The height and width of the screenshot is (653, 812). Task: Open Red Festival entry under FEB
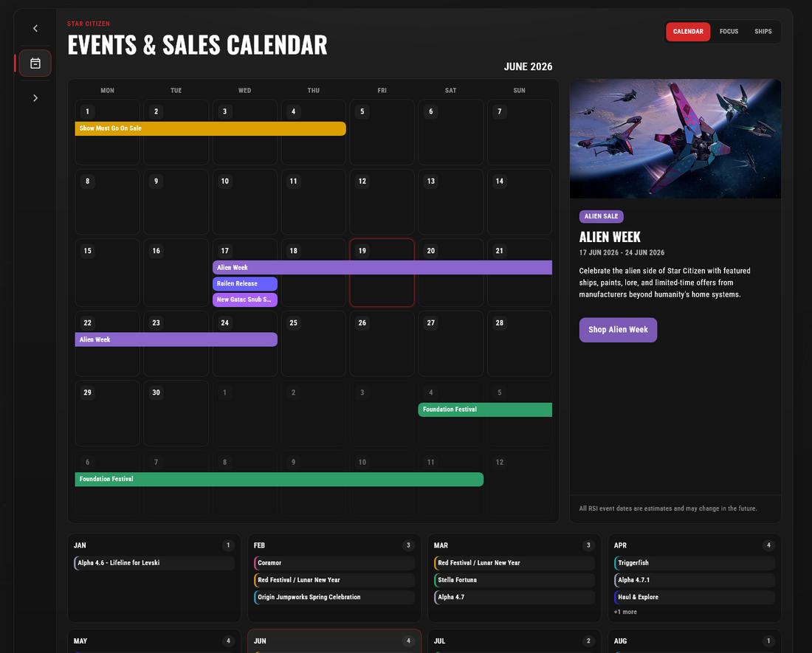point(334,580)
